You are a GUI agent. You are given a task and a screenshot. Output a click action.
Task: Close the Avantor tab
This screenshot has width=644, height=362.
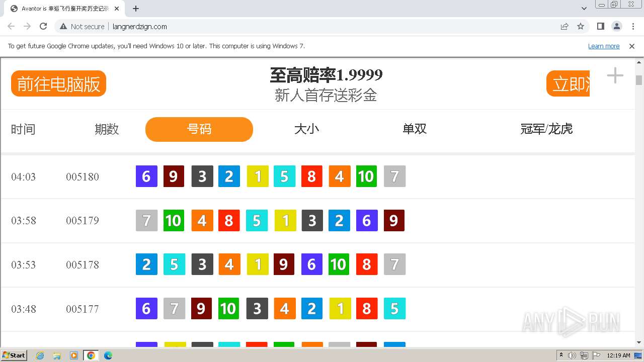[117, 9]
